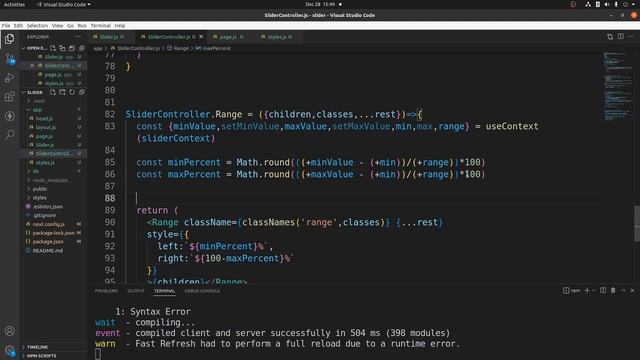Add a new terminal with plus
This screenshot has width=640, height=360.
pyautogui.click(x=587, y=290)
